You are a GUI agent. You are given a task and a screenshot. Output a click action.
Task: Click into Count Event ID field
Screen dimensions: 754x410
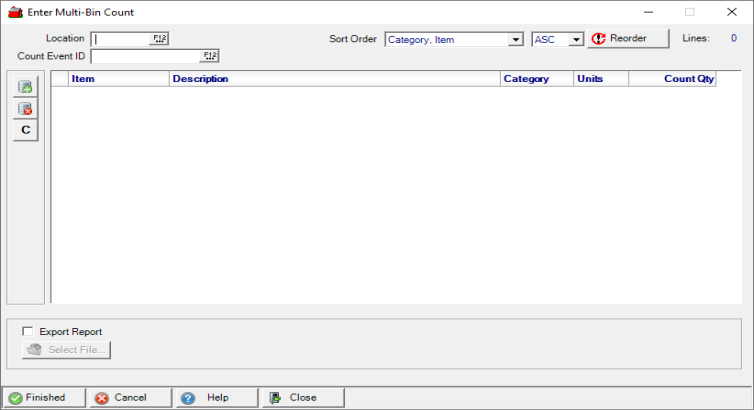(x=145, y=56)
